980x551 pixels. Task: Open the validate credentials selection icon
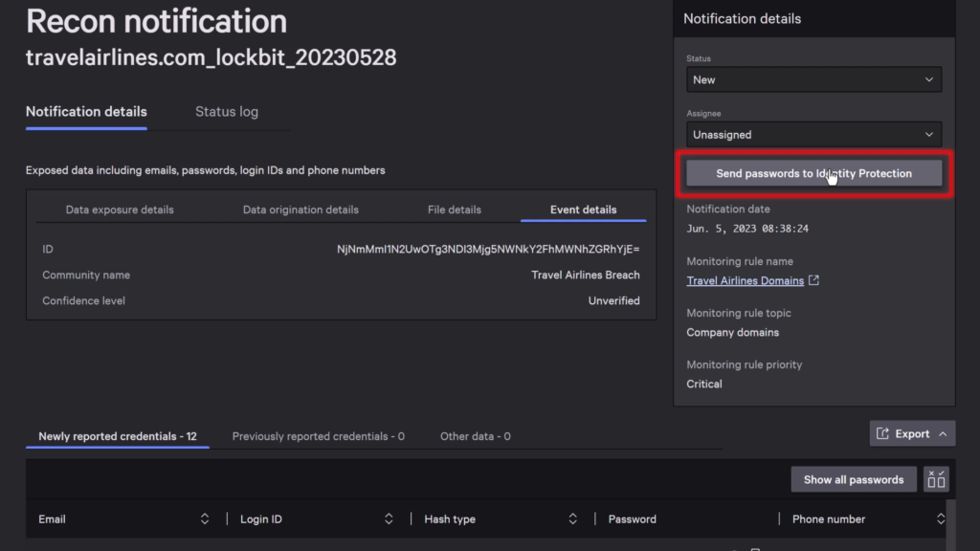[936, 478]
